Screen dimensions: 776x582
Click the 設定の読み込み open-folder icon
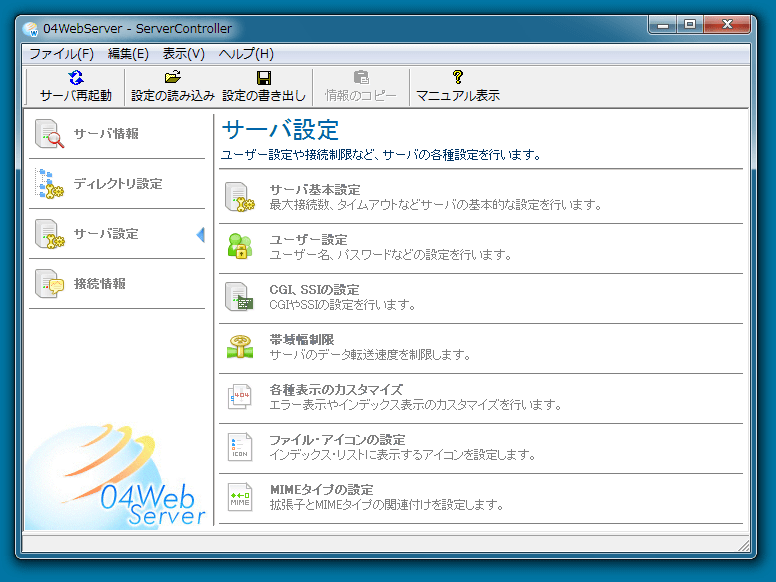click(x=173, y=78)
